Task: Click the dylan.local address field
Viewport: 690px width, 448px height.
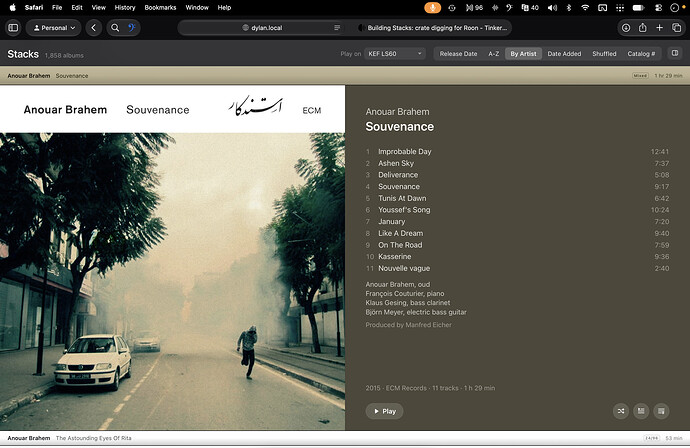Action: point(262,28)
